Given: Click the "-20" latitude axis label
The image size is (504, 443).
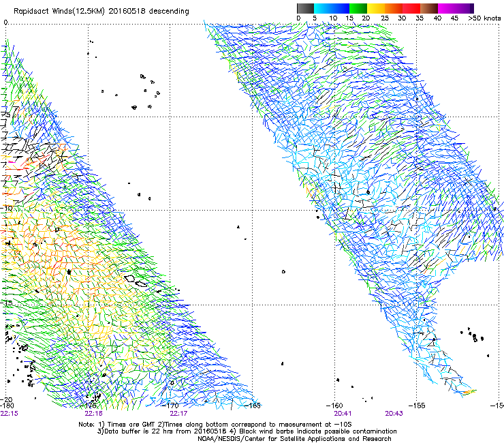Looking at the screenshot, I should [7, 399].
